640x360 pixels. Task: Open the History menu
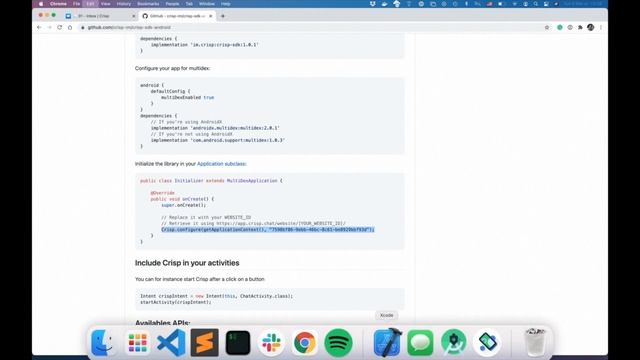tap(124, 4)
